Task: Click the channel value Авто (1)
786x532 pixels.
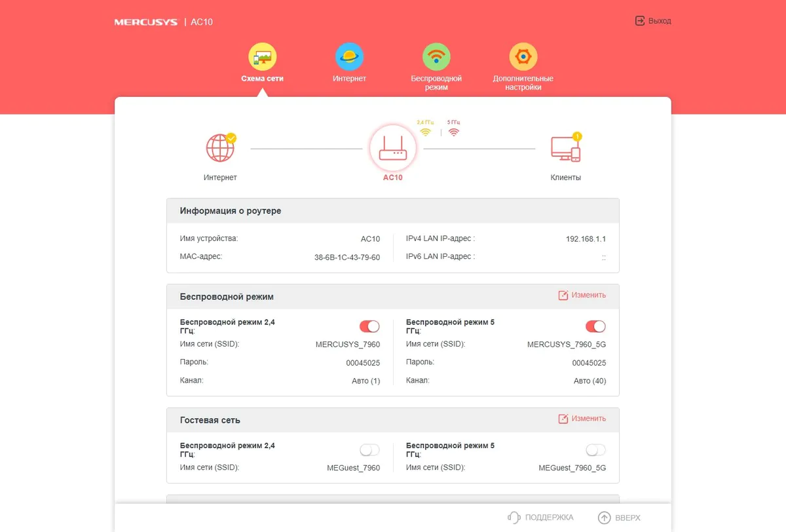Action: click(365, 381)
